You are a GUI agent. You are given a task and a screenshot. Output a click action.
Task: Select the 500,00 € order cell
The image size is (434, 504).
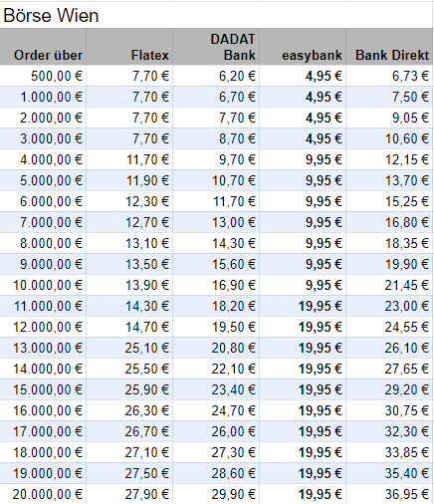pos(43,76)
